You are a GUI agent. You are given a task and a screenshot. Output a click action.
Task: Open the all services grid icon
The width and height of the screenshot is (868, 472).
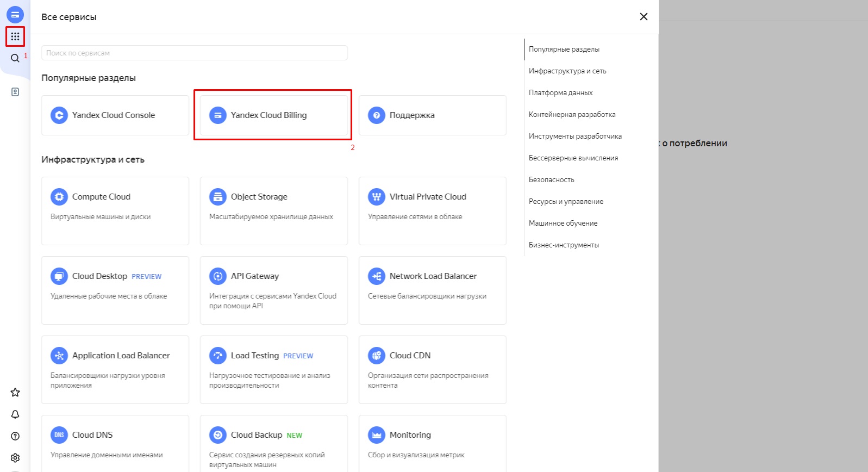coord(15,36)
